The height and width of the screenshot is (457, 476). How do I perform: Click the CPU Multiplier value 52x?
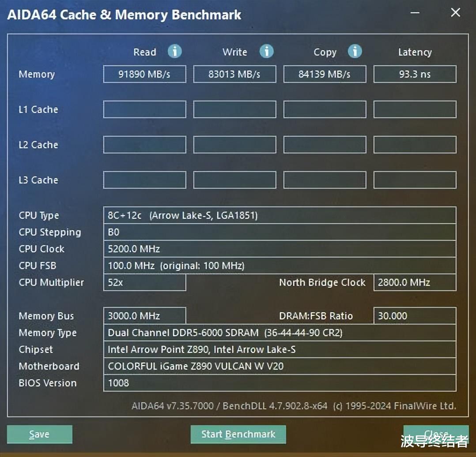point(144,282)
